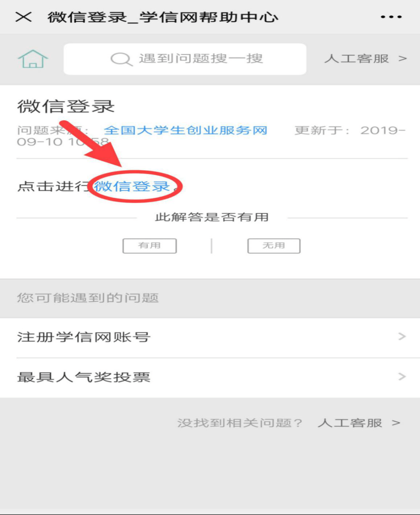The width and height of the screenshot is (420, 515).
Task: Open 注册学信网账号 question
Action: [x=210, y=337]
